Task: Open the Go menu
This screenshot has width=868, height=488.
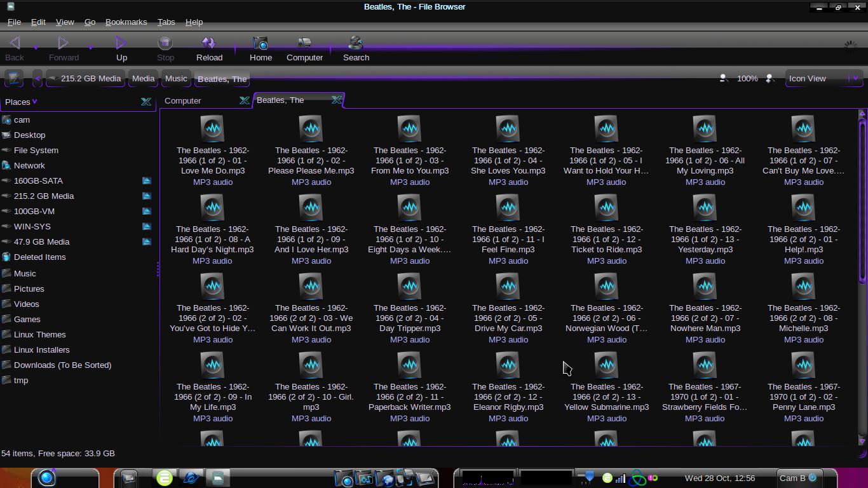Action: click(x=90, y=22)
